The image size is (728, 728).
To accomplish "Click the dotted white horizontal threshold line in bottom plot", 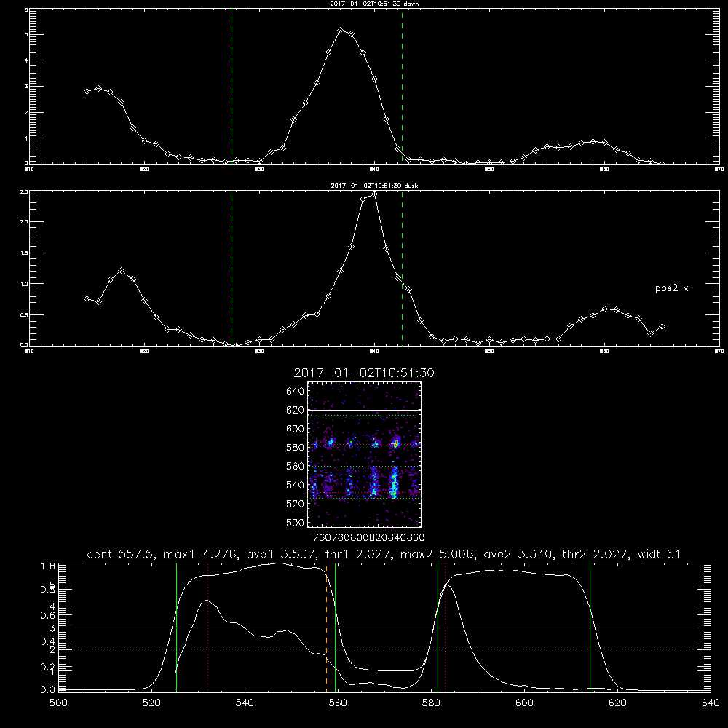I will [384, 649].
